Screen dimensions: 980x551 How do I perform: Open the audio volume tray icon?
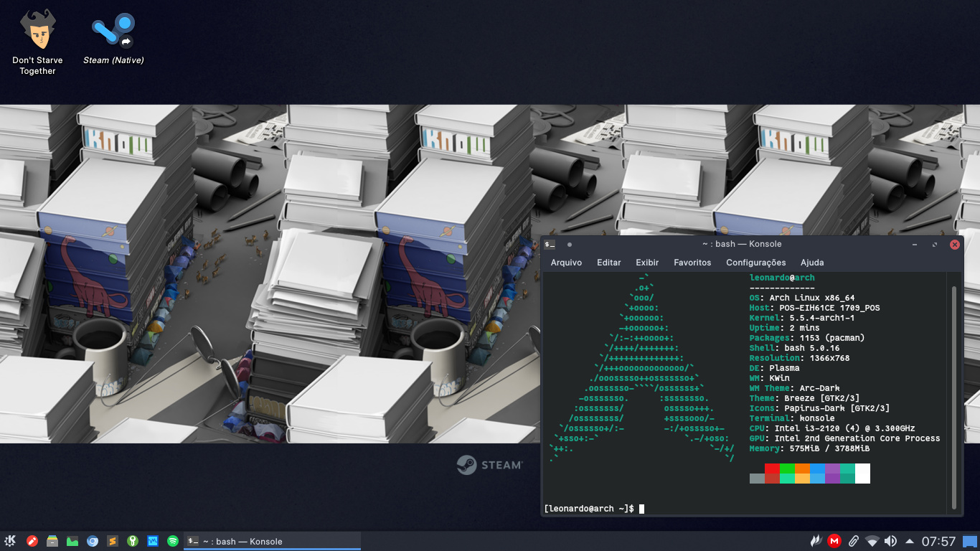point(891,541)
